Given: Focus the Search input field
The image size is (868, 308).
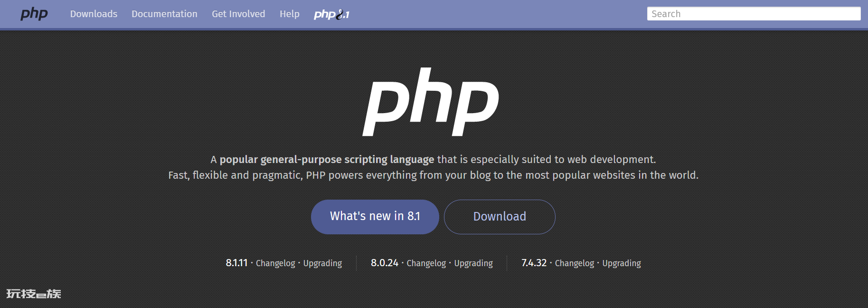Looking at the screenshot, I should (x=754, y=14).
